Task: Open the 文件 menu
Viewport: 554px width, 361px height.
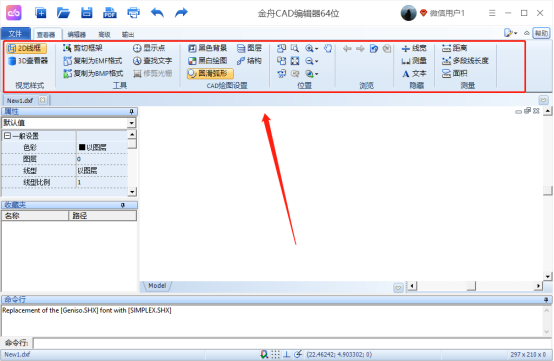Action: pyautogui.click(x=16, y=34)
